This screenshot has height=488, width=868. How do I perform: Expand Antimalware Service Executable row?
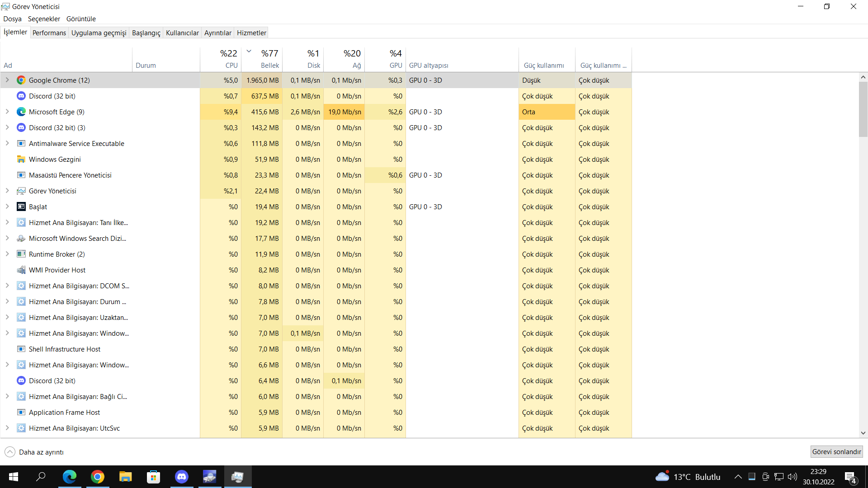coord(7,143)
